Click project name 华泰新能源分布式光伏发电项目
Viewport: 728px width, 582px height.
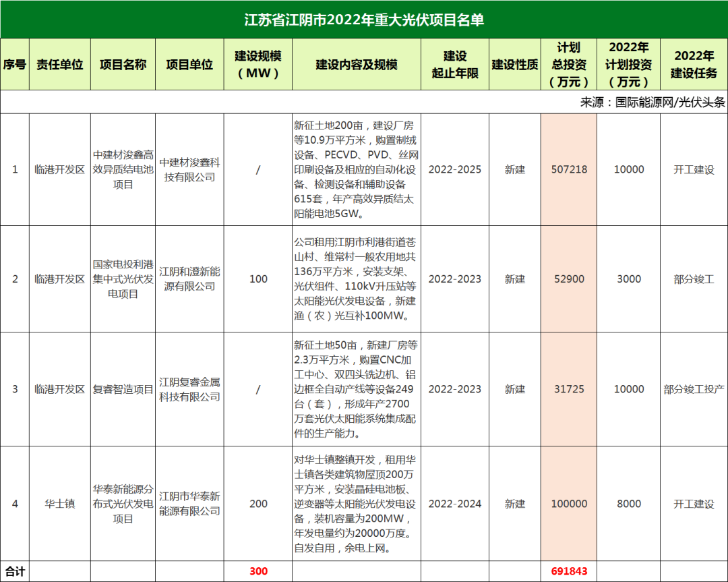[x=123, y=504]
